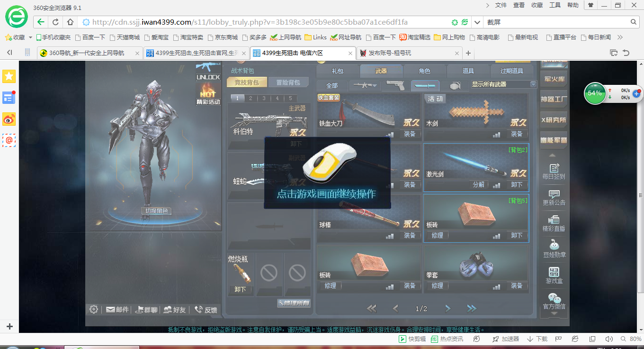Click the browser back arrow button
Viewport: 644px width, 349px height.
coord(41,22)
